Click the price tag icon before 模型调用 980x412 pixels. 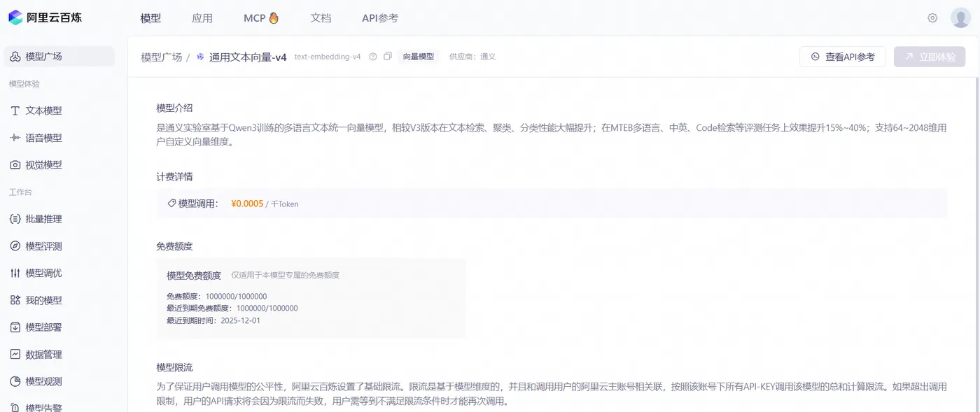171,204
